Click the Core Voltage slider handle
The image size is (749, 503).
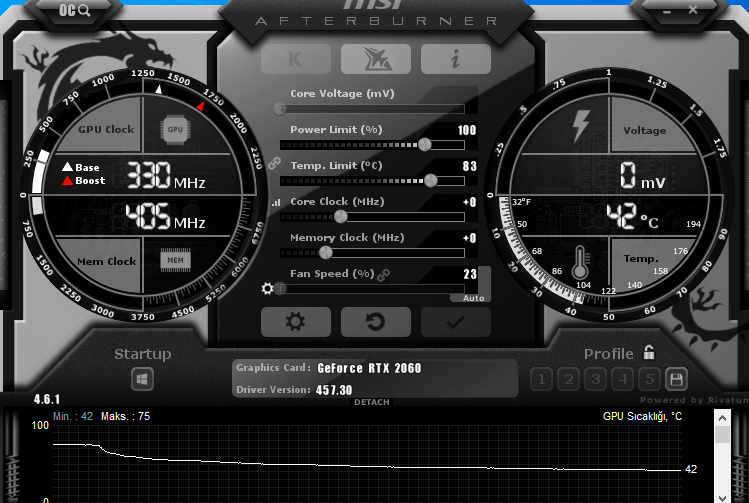[280, 109]
